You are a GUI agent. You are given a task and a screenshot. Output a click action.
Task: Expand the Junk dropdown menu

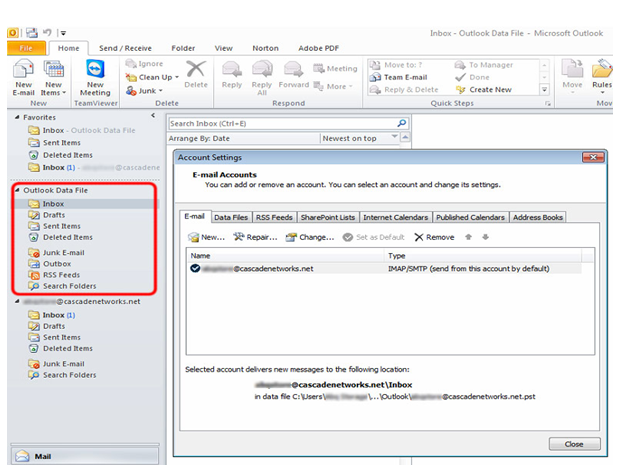click(x=151, y=89)
